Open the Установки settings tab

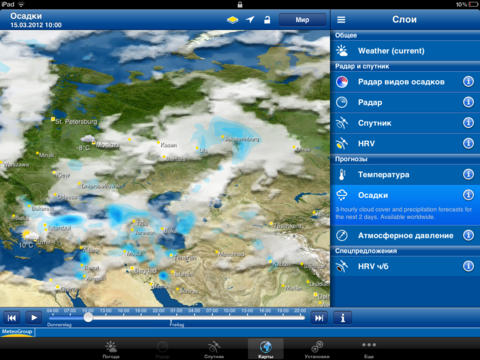click(x=317, y=349)
